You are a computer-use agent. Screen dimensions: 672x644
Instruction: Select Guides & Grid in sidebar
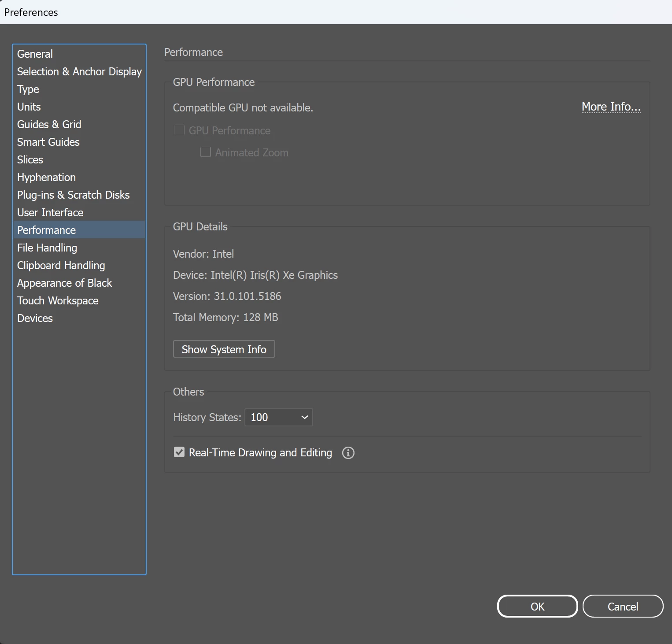tap(79, 124)
